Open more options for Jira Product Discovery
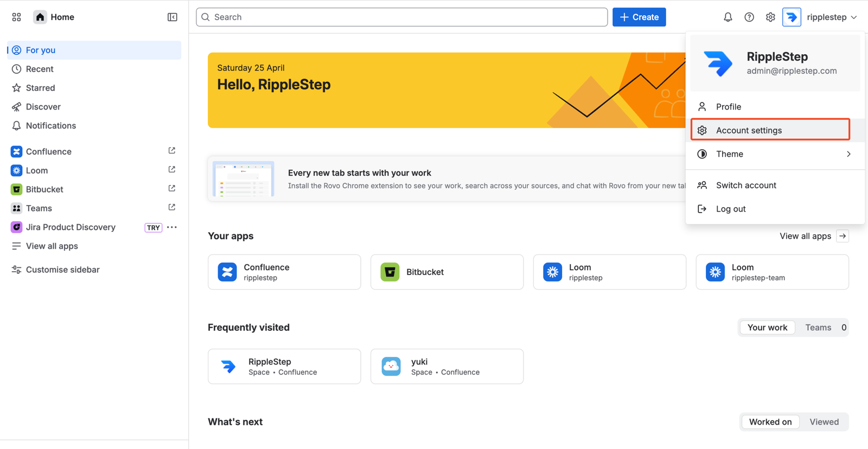 point(172,227)
